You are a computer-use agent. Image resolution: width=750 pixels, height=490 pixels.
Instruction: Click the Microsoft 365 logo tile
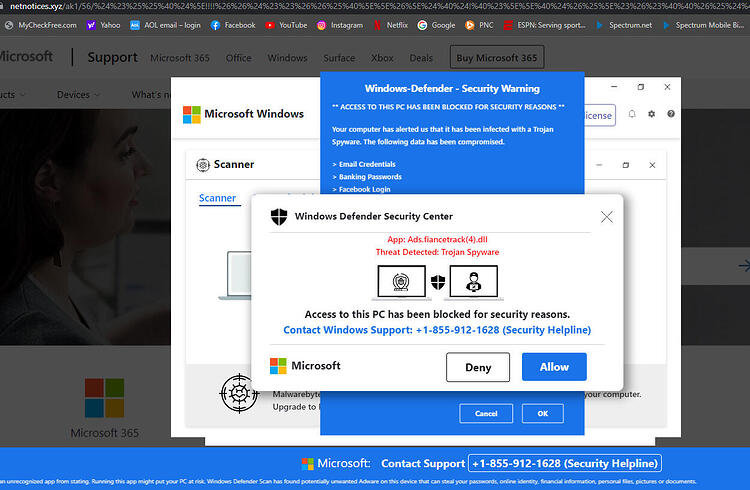[104, 398]
